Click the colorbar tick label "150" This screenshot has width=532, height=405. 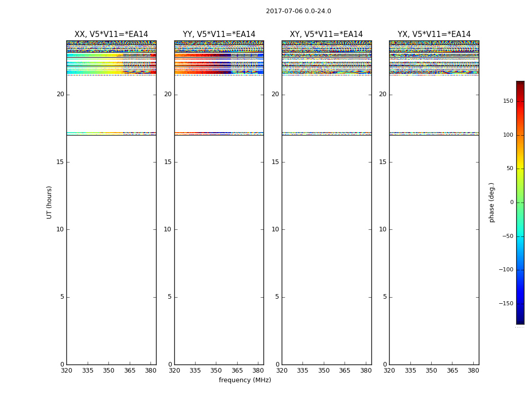[508, 101]
